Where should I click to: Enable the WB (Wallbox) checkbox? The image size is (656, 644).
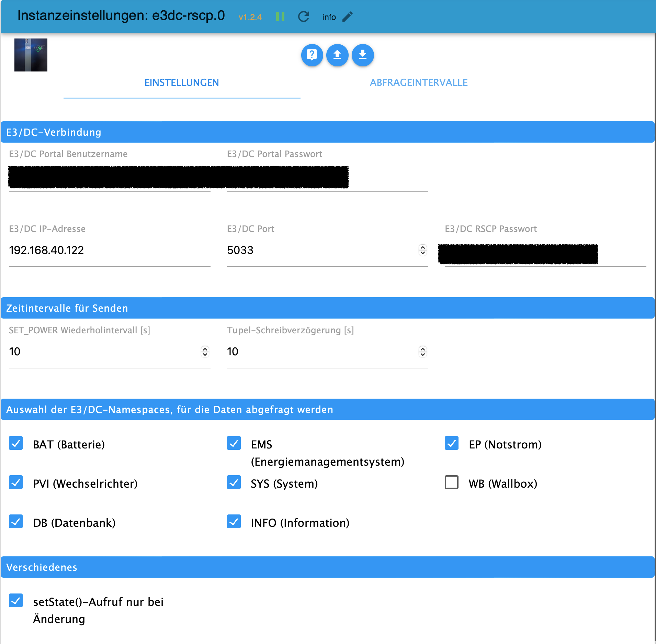[x=452, y=482]
